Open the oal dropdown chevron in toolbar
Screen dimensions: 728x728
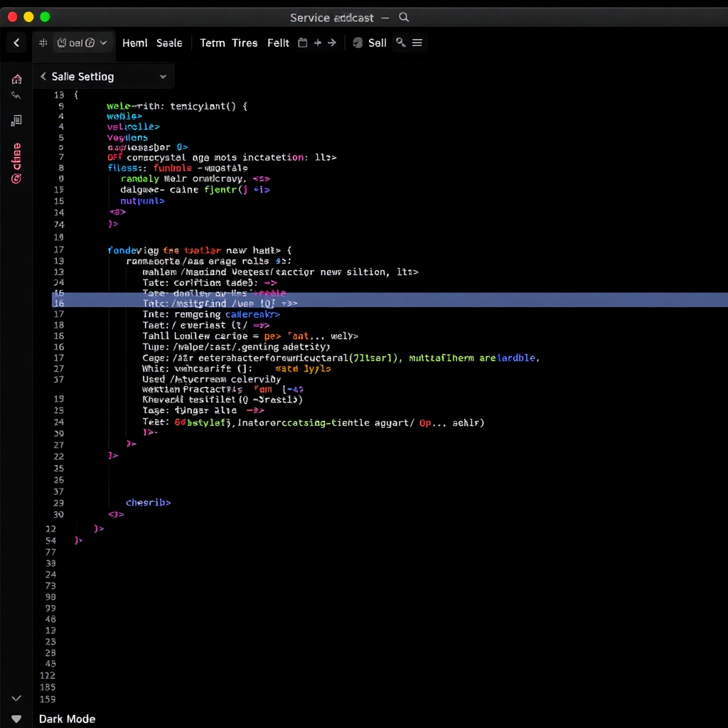104,43
